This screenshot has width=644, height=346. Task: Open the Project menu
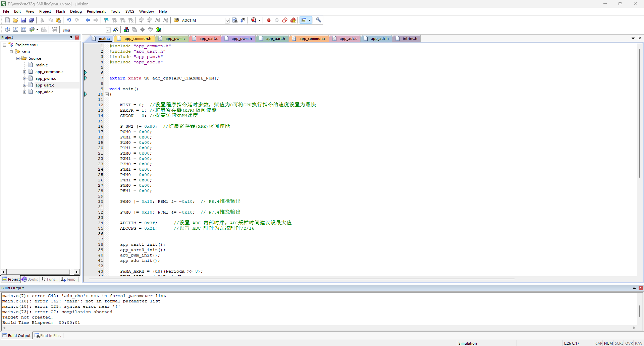point(45,11)
